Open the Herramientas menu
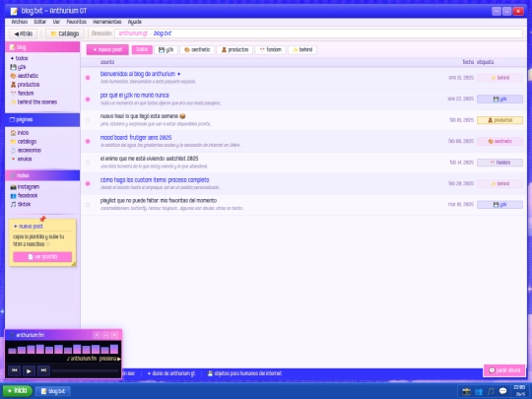 (x=107, y=22)
